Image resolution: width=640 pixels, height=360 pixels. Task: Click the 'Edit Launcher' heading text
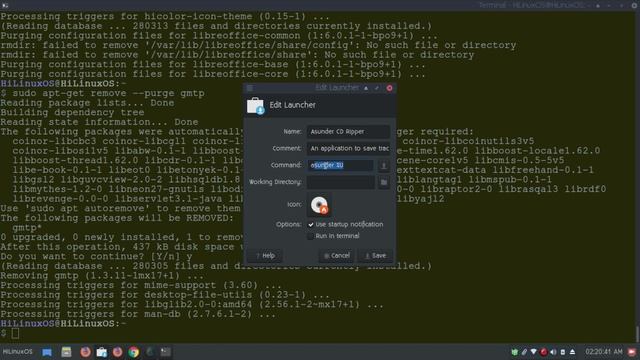pos(292,105)
